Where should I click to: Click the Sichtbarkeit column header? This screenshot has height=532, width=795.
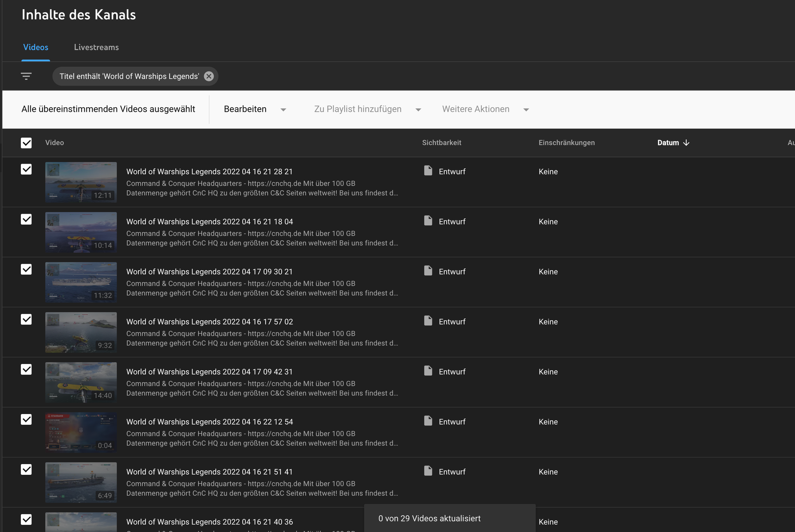click(x=441, y=143)
